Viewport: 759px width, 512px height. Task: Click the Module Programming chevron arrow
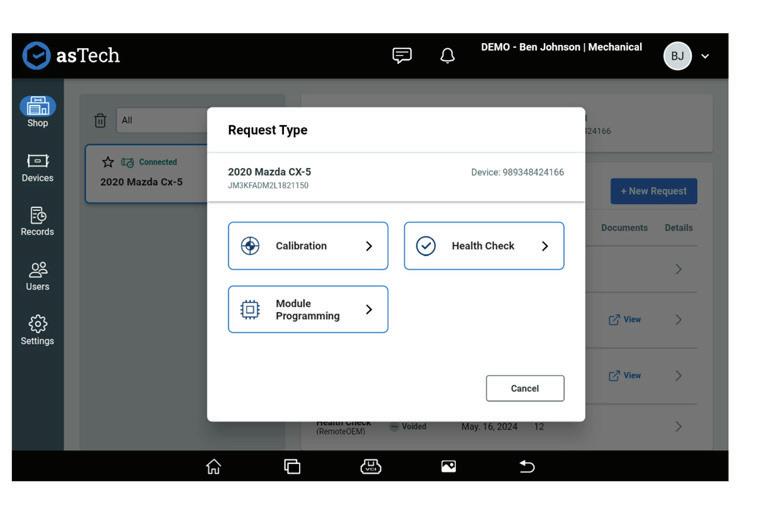369,309
